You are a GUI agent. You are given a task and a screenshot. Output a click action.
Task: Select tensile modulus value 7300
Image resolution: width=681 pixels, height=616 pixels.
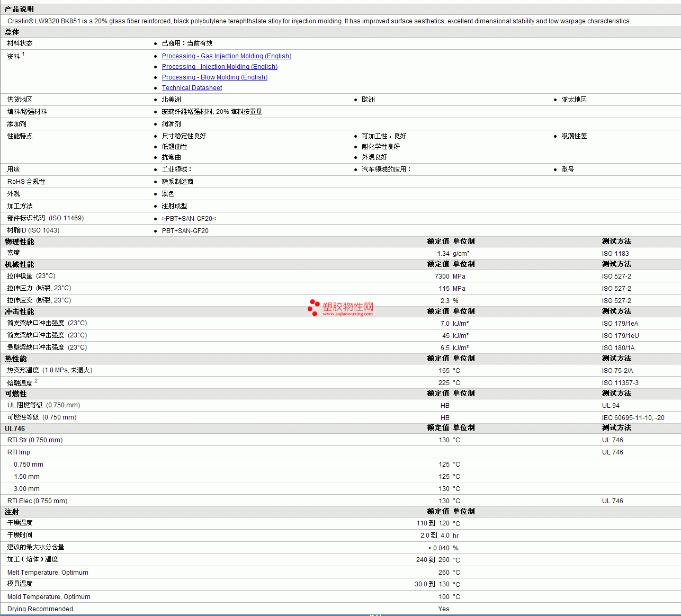[442, 276]
